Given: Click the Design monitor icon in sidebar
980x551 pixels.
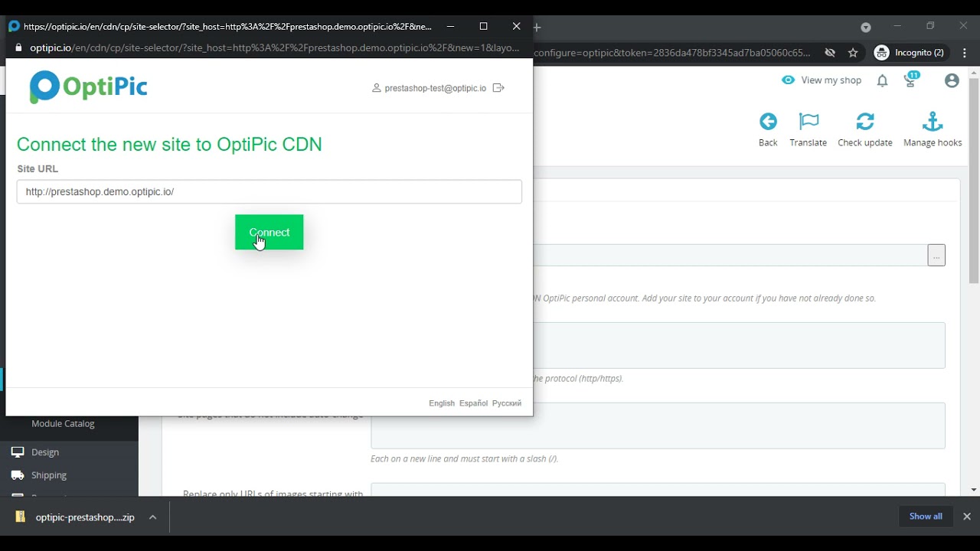Looking at the screenshot, I should pos(18,452).
